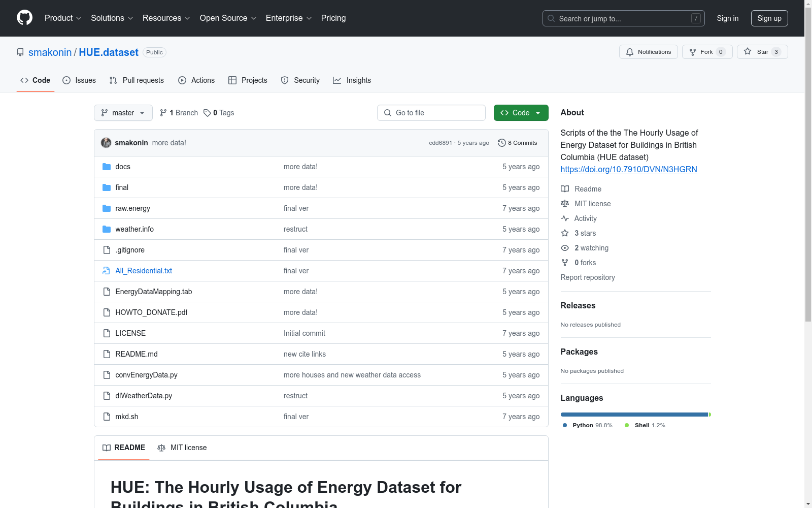The height and width of the screenshot is (508, 812).
Task: Click the Python language bar segment
Action: click(634, 415)
